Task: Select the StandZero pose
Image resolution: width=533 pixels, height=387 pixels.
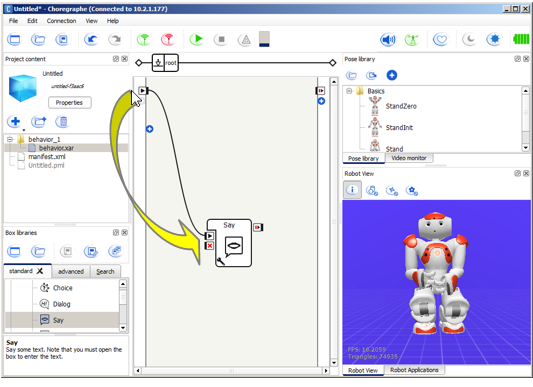Action: point(401,106)
